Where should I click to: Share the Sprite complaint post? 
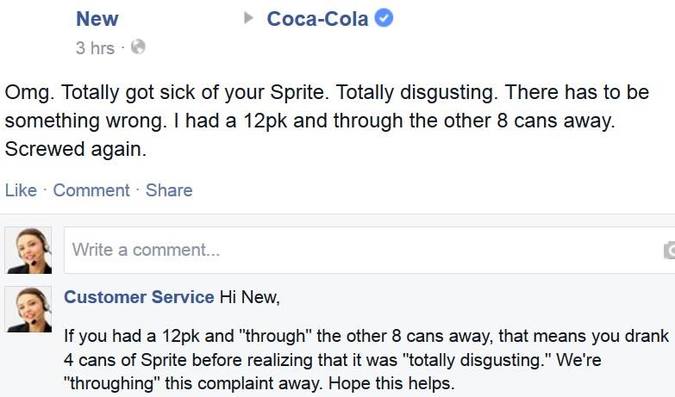pos(169,190)
